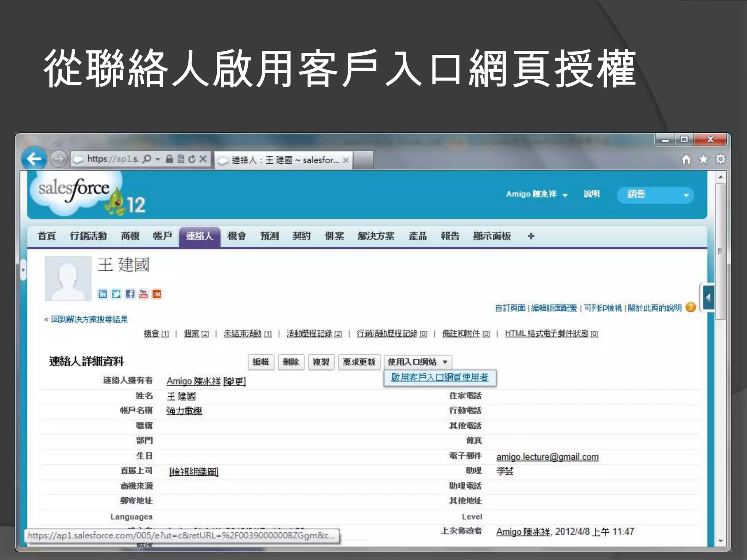The image size is (747, 560).
Task: Open the browser home icon
Action: click(686, 159)
